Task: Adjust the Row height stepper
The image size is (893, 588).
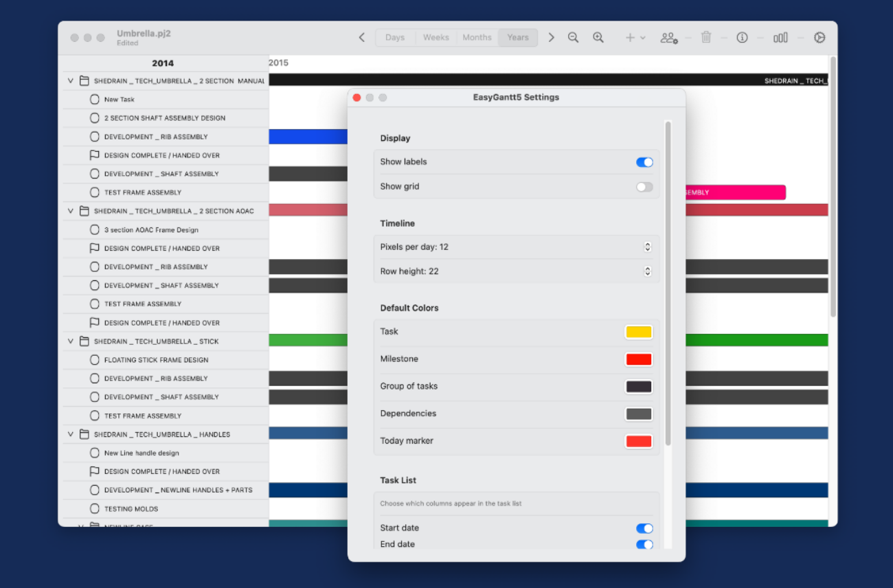Action: tap(647, 271)
